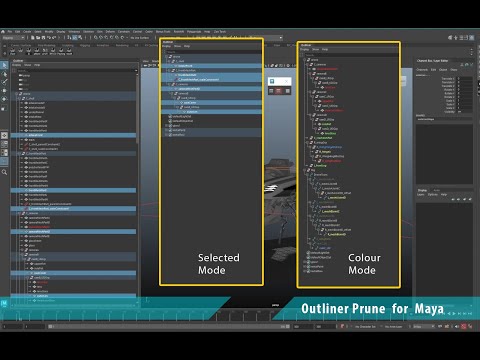Screen dimensions: 480x360
Task: Activate the Paint Selection tool
Action: (4, 82)
